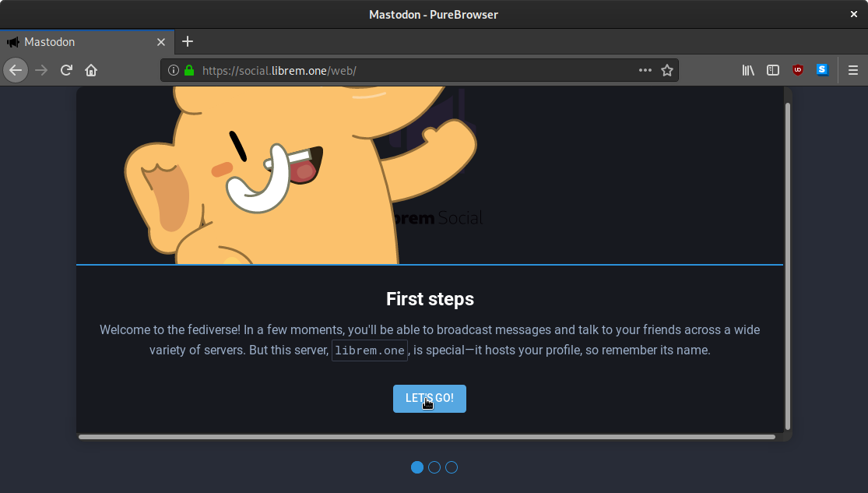
Task: Open the Library bookmarks and history icon
Action: (x=748, y=70)
